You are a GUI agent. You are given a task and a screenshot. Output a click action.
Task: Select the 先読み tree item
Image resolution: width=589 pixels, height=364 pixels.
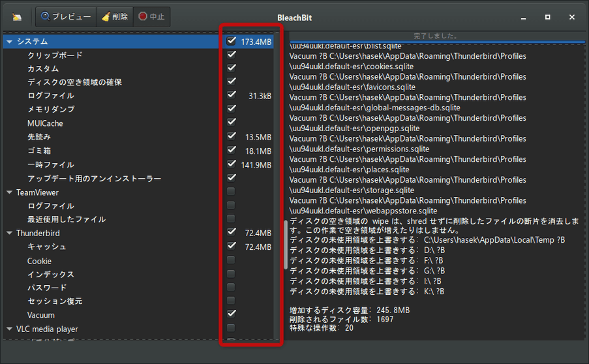(x=39, y=137)
